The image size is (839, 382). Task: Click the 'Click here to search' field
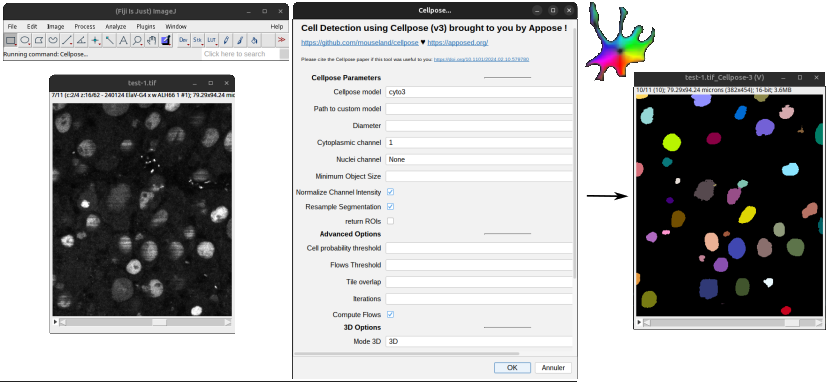tap(241, 54)
